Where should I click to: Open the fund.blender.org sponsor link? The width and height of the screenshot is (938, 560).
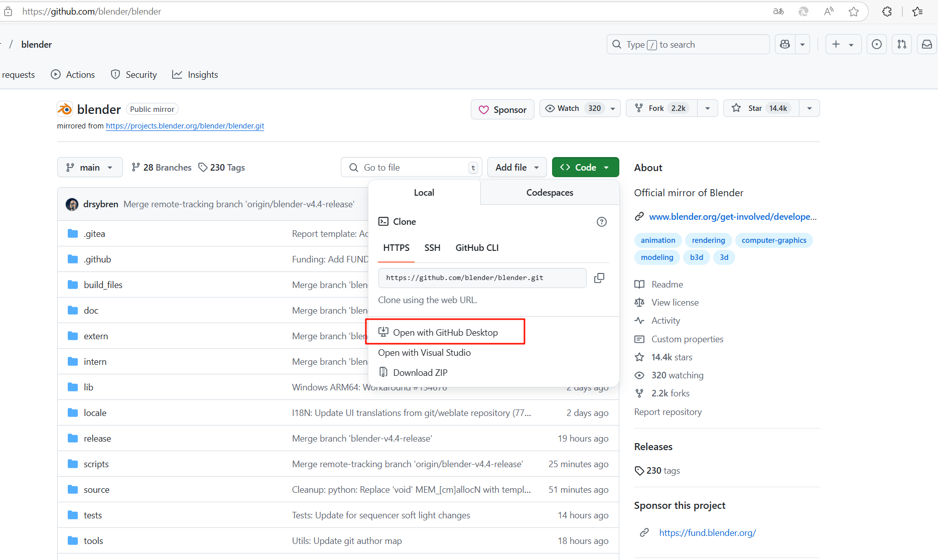[707, 533]
